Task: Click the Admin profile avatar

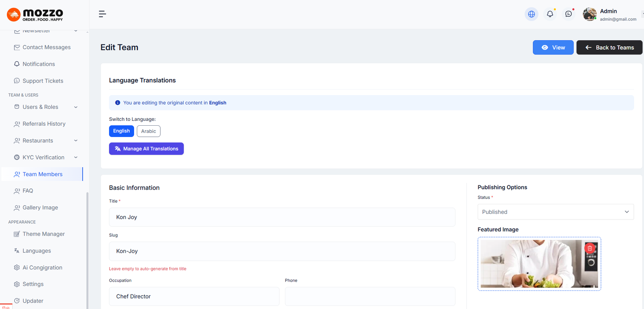Action: coord(590,14)
